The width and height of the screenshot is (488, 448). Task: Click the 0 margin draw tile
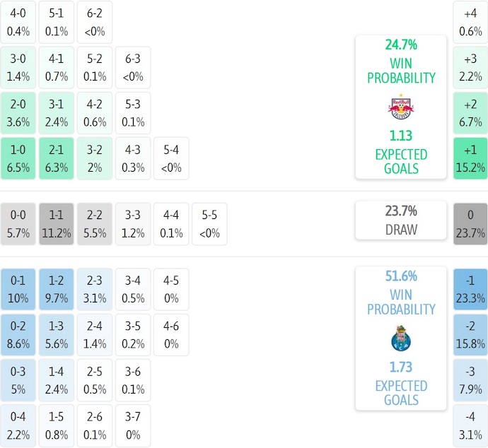tap(470, 223)
